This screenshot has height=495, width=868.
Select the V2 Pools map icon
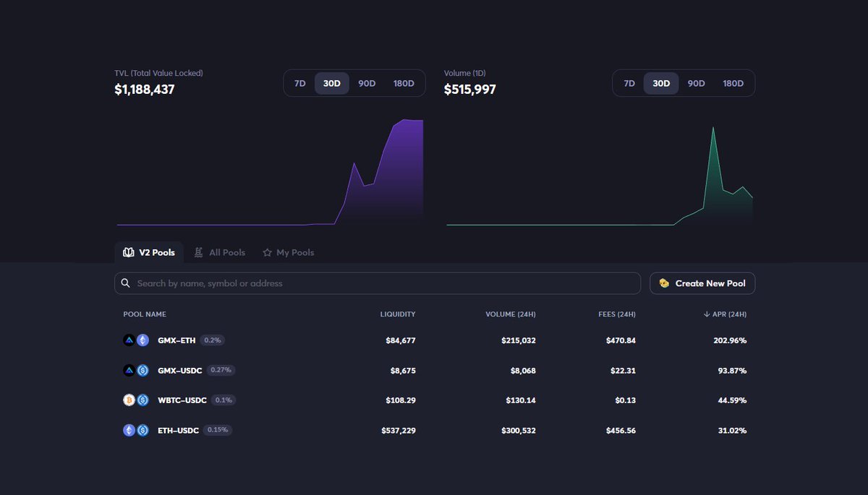pos(129,252)
